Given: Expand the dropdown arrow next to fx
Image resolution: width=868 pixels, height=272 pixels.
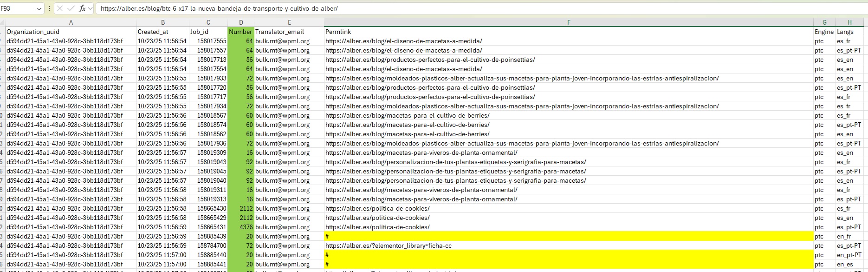Looking at the screenshot, I should click(x=90, y=8).
